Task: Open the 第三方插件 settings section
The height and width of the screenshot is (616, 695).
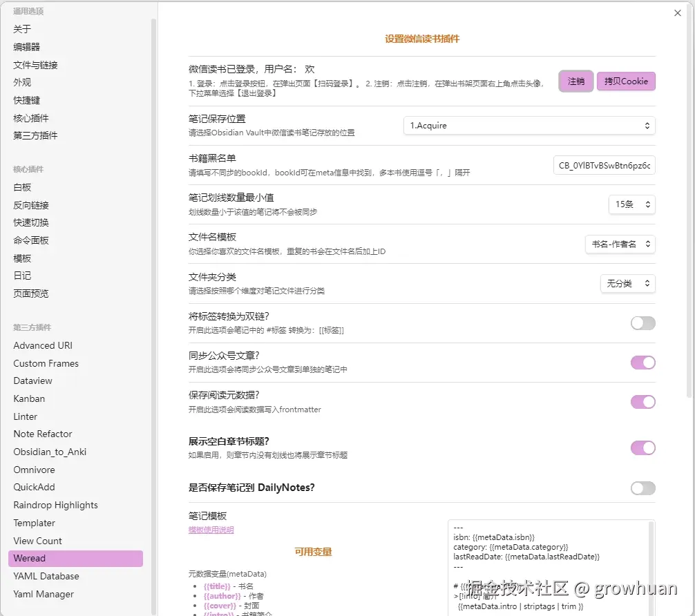Action: (35, 135)
